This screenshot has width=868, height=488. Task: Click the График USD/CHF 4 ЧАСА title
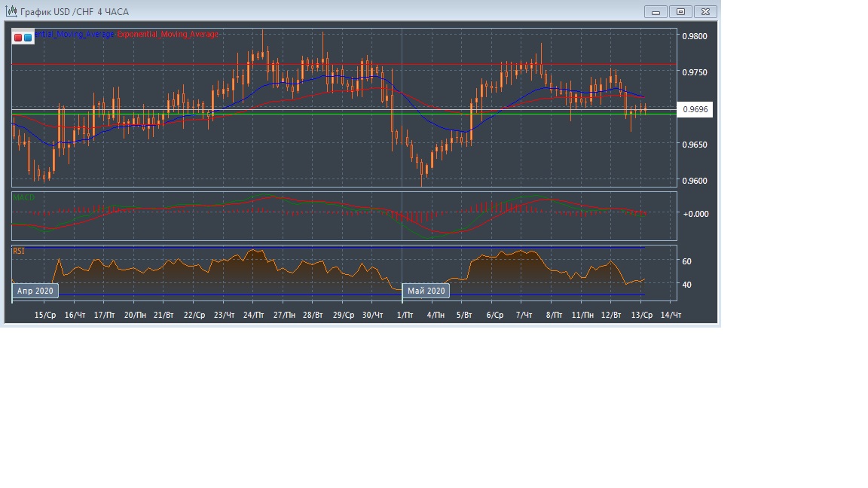coord(74,12)
